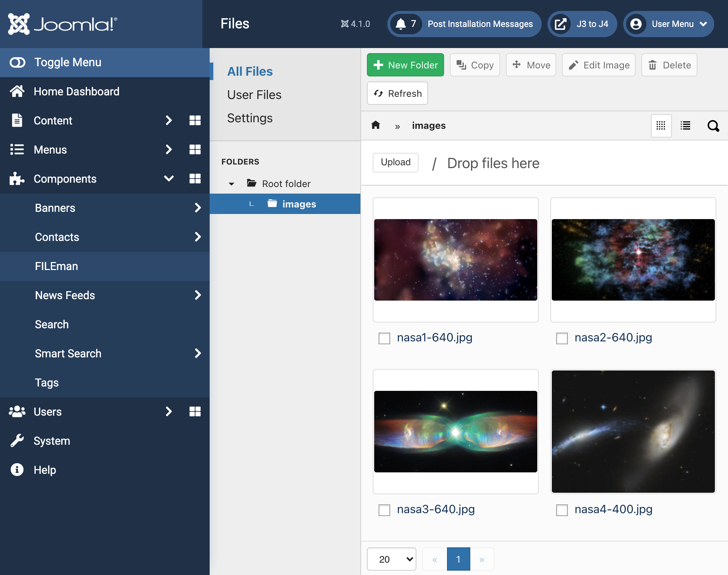Open the Settings tab
The height and width of the screenshot is (575, 728).
pos(250,118)
